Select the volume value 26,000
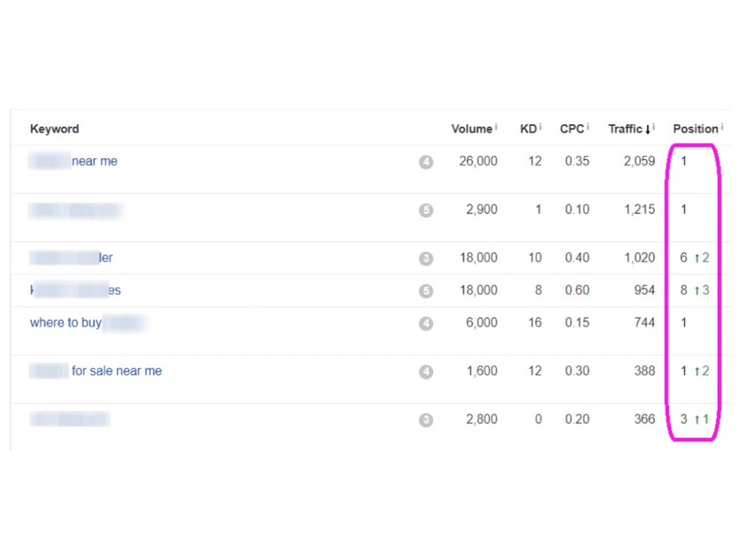 pyautogui.click(x=478, y=161)
